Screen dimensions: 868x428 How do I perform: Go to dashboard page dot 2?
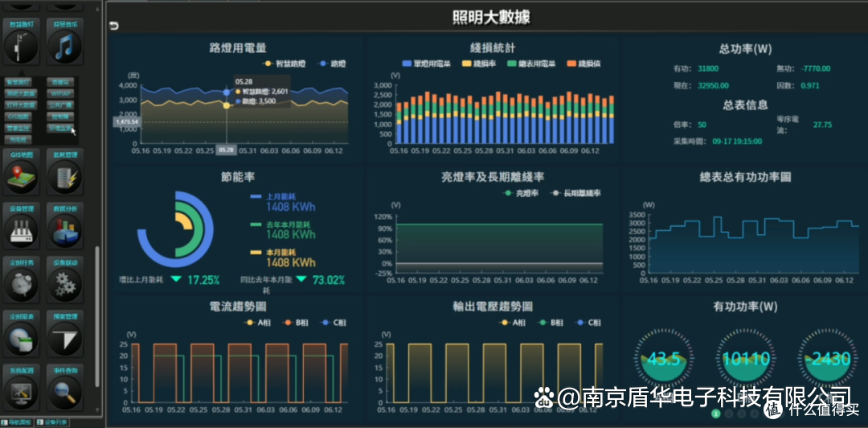(729, 414)
